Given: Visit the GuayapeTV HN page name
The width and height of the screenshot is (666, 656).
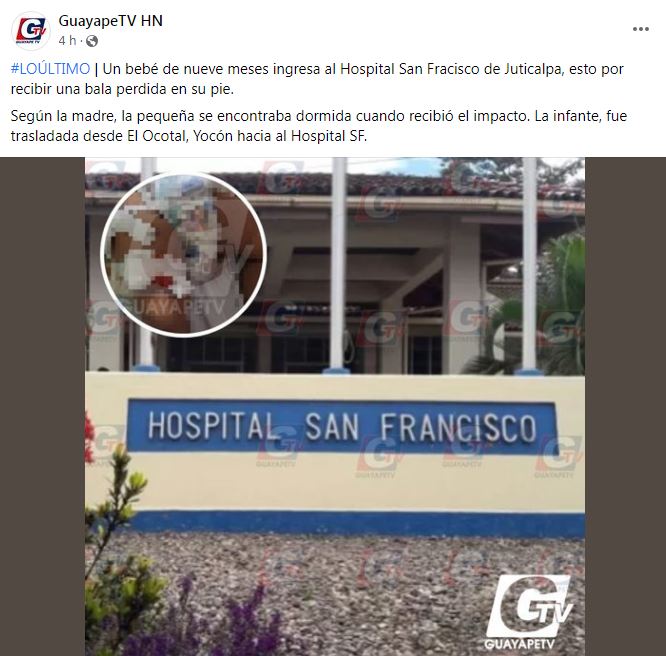Looking at the screenshot, I should (x=110, y=21).
